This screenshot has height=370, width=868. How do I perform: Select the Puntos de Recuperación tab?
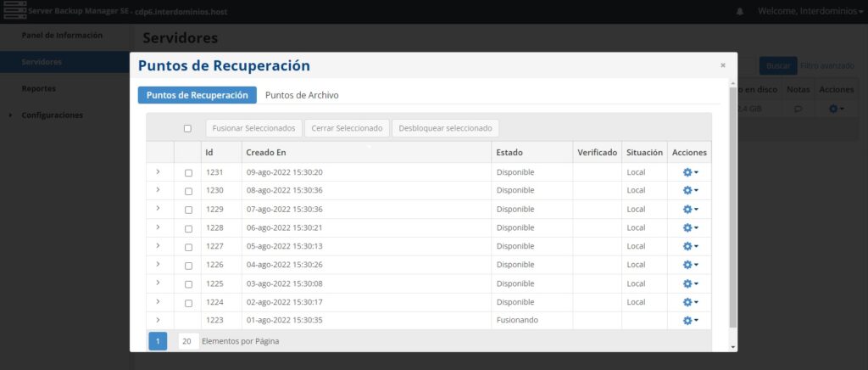(197, 95)
